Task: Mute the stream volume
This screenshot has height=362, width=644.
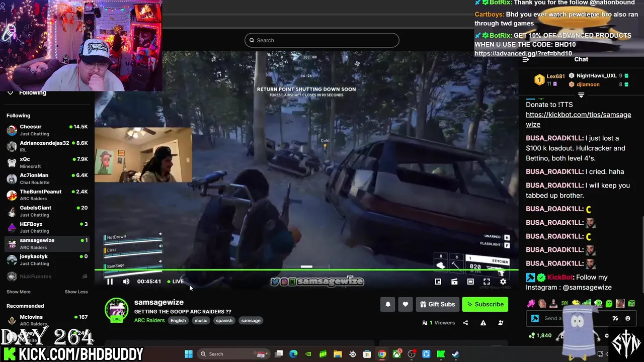Action: 126,282
